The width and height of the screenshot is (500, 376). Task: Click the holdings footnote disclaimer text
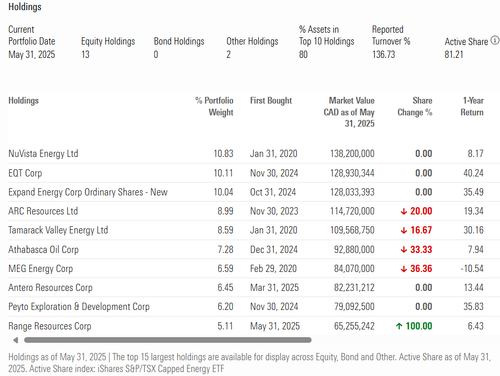coord(250,363)
